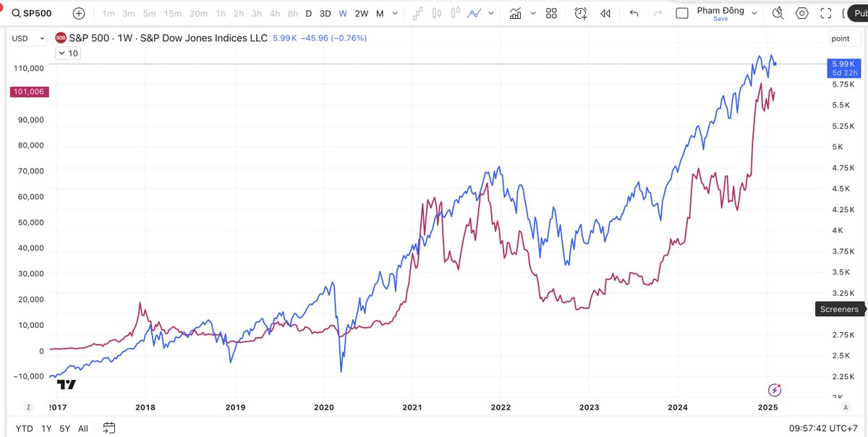Create an alert with the alarm clock icon
Viewport: 868px width, 437px height.
tap(581, 13)
